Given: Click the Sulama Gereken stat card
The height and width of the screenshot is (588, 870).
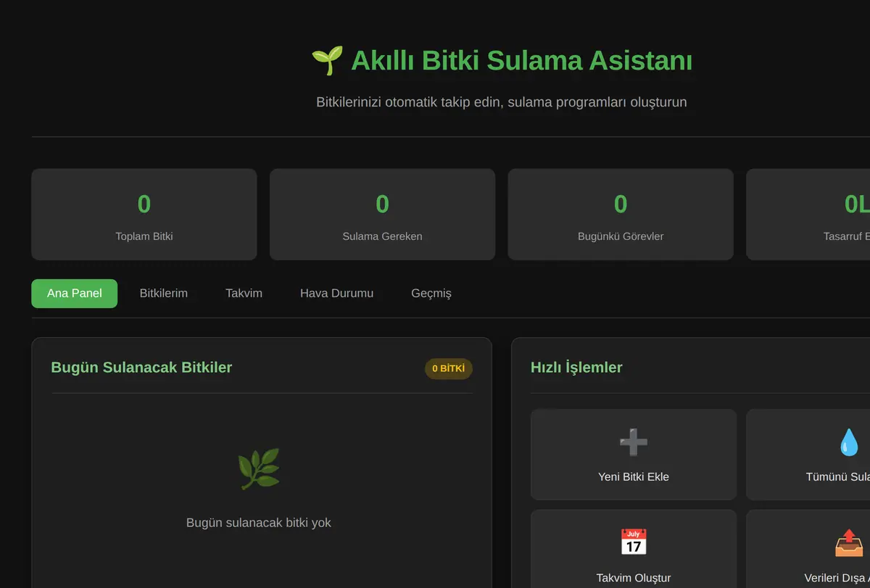Looking at the screenshot, I should (x=382, y=215).
